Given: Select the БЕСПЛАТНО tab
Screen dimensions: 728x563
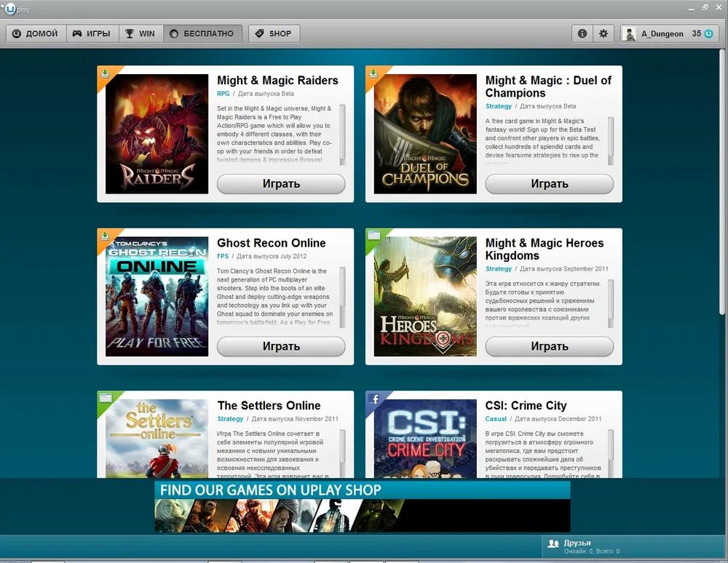Looking at the screenshot, I should click(x=203, y=33).
